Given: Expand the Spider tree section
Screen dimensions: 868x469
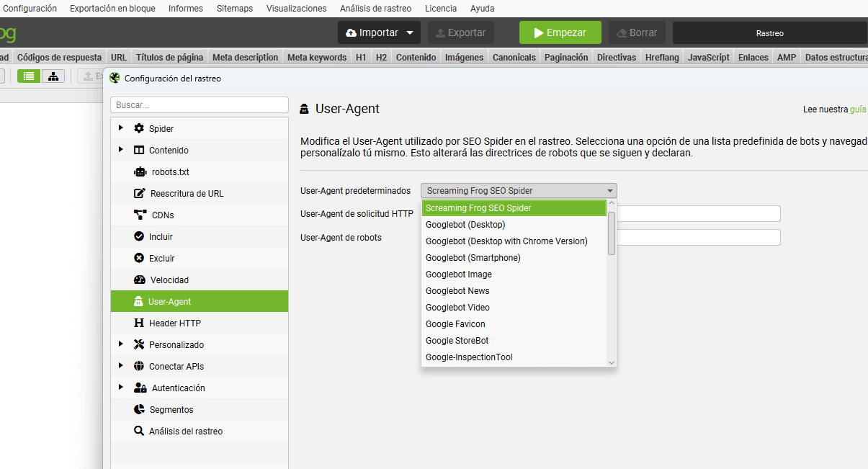Looking at the screenshot, I should click(121, 128).
